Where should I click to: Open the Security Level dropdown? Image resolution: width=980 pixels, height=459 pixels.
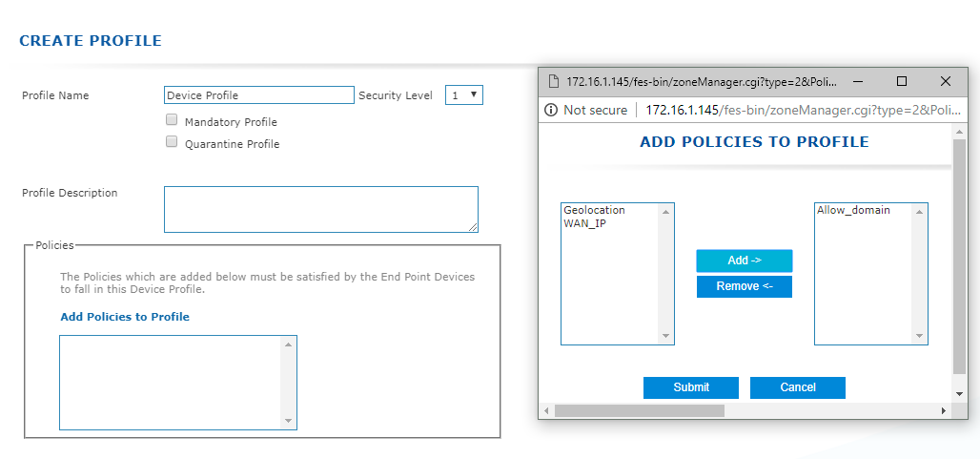point(463,95)
